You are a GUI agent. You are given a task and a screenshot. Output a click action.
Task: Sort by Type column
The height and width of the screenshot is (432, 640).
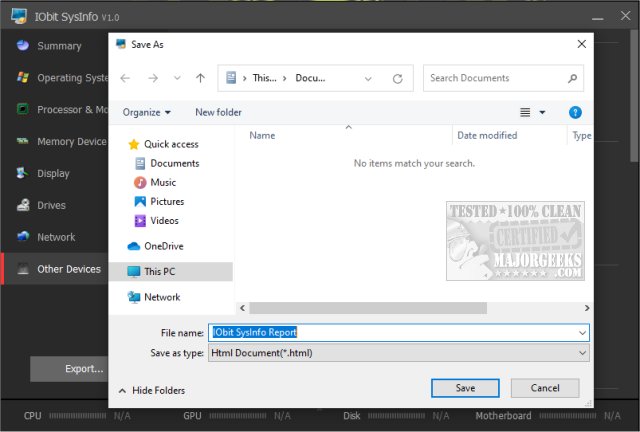pos(581,135)
